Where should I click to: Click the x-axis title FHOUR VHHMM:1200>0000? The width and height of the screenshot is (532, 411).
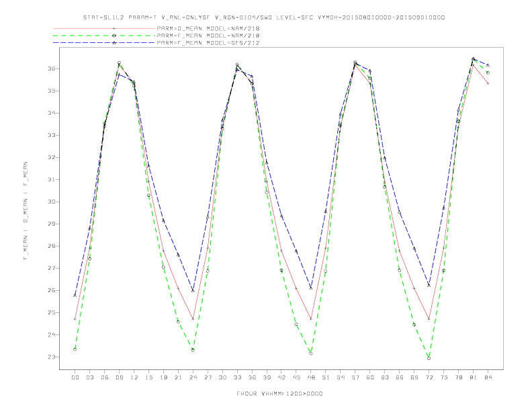(279, 394)
